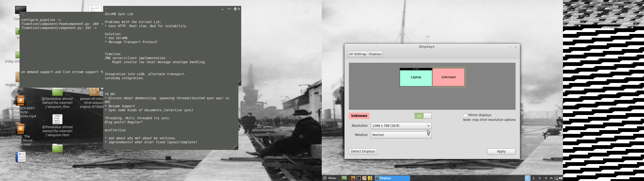Select the Valayism_files folder icon
This screenshot has height=181, width=644.
(57, 92)
